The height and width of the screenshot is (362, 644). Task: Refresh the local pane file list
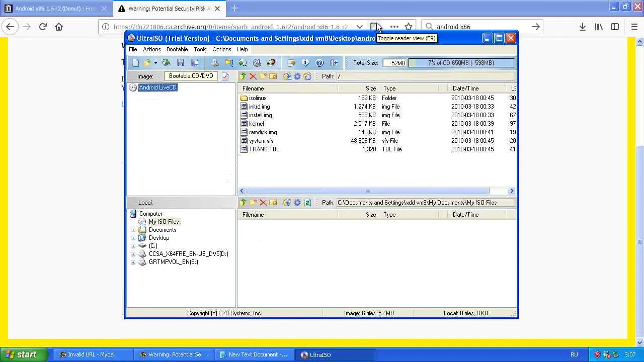(307, 203)
